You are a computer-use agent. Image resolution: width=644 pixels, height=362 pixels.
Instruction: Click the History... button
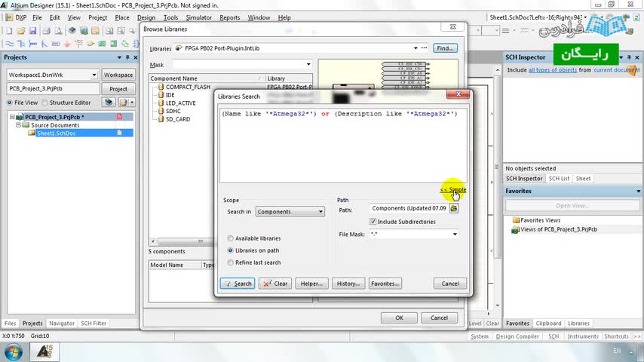coord(348,284)
